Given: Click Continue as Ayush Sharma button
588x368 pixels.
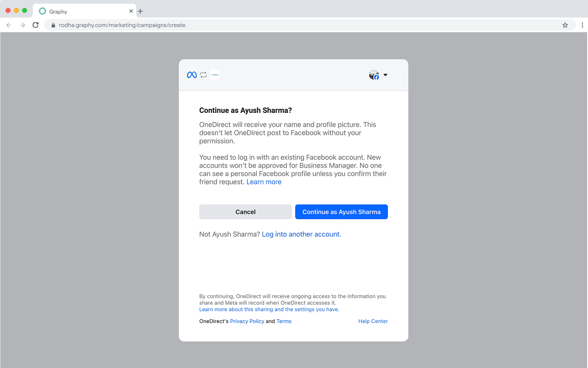Looking at the screenshot, I should [341, 212].
